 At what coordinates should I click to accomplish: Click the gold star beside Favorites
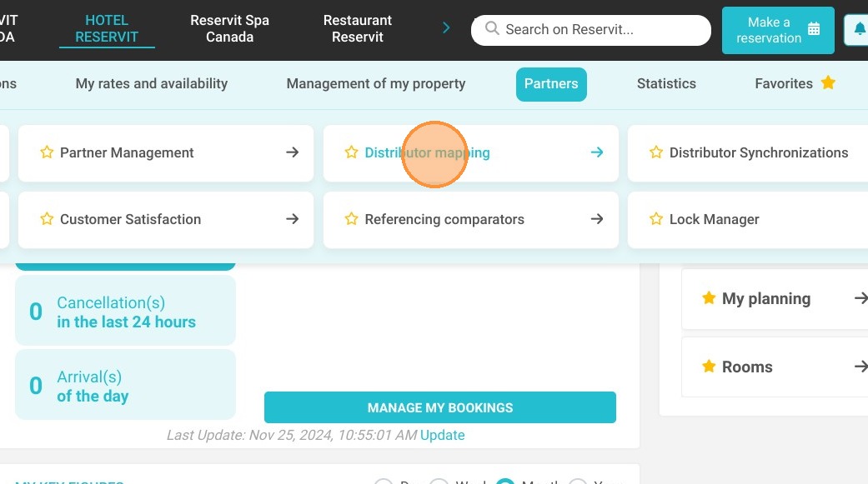click(x=828, y=83)
